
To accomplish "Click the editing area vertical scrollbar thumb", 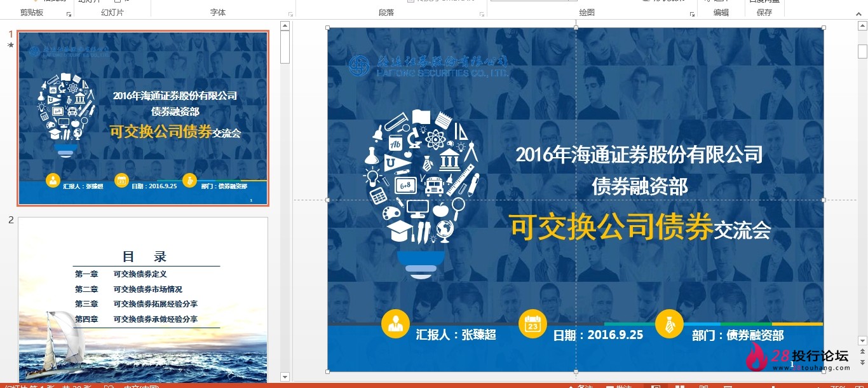I will [x=862, y=52].
